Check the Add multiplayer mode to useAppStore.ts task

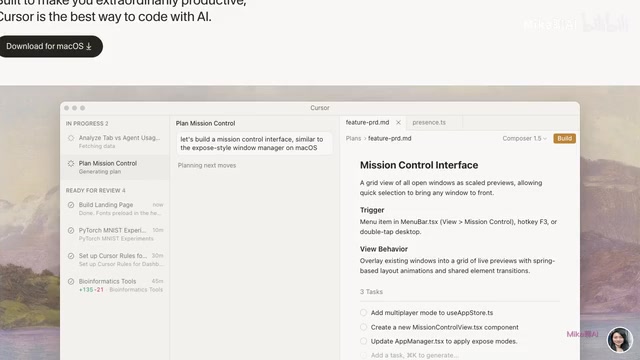pos(363,313)
